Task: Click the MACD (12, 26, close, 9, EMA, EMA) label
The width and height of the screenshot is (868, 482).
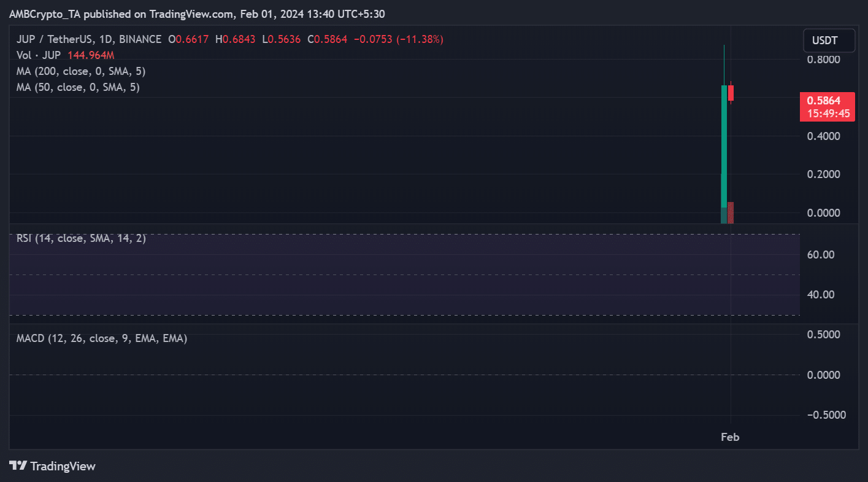Action: tap(102, 338)
